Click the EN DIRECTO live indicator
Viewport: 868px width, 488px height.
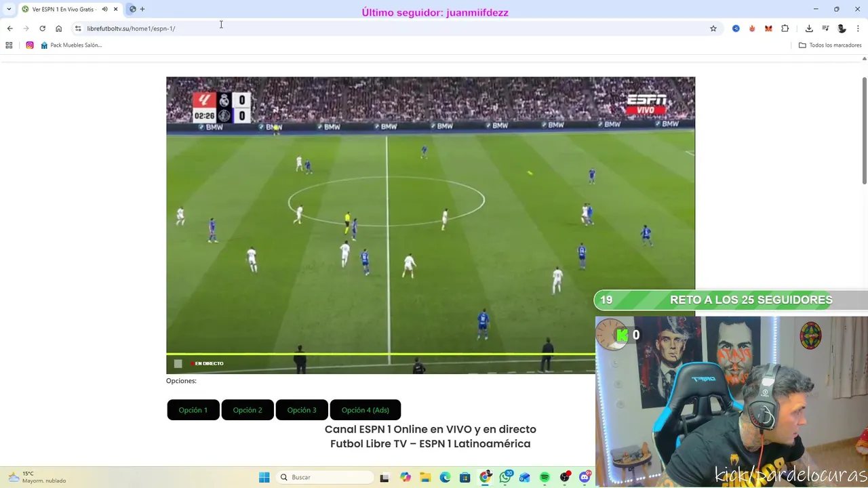tap(208, 364)
